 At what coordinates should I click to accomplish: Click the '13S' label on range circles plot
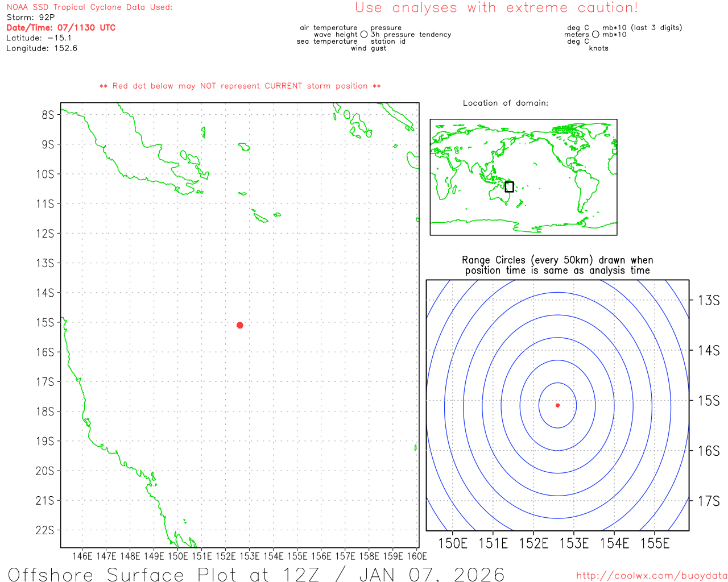coord(709,301)
